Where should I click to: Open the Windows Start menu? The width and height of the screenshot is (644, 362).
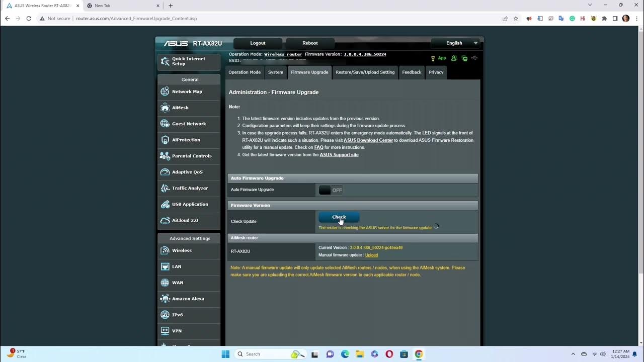225,354
